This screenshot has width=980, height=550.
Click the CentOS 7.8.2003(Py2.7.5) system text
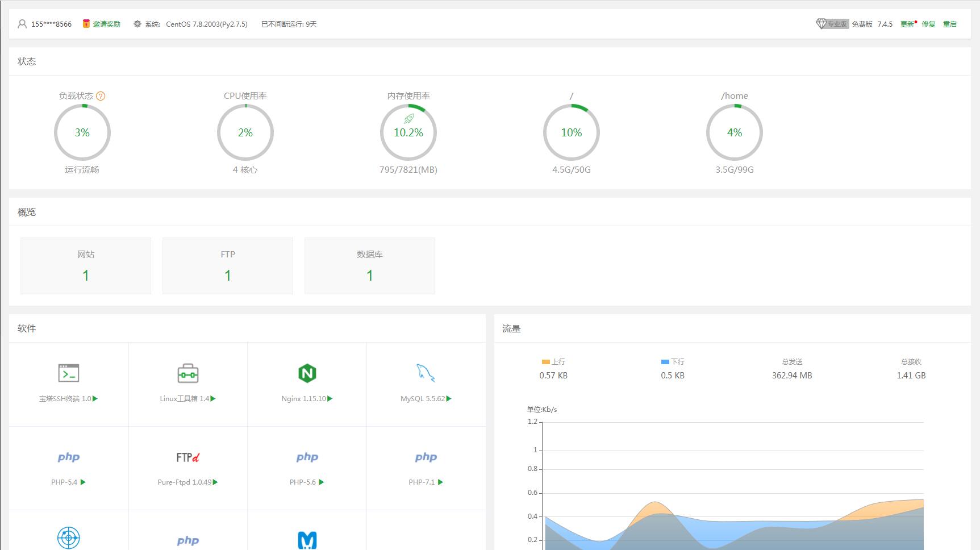(207, 24)
